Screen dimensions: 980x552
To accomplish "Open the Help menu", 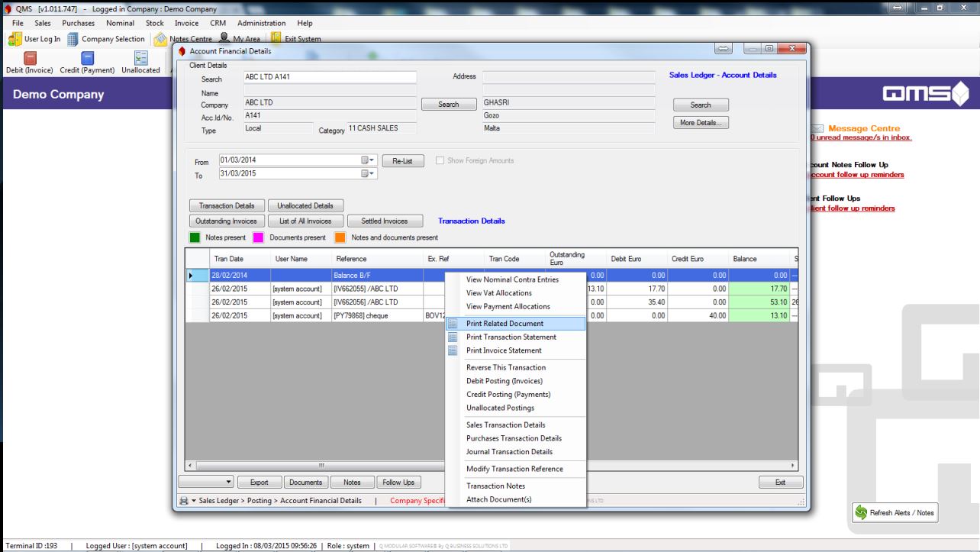I will pos(305,23).
